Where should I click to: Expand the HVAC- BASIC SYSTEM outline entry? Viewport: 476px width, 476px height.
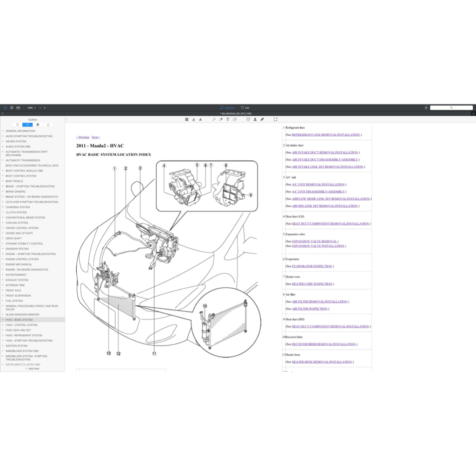coord(2,319)
